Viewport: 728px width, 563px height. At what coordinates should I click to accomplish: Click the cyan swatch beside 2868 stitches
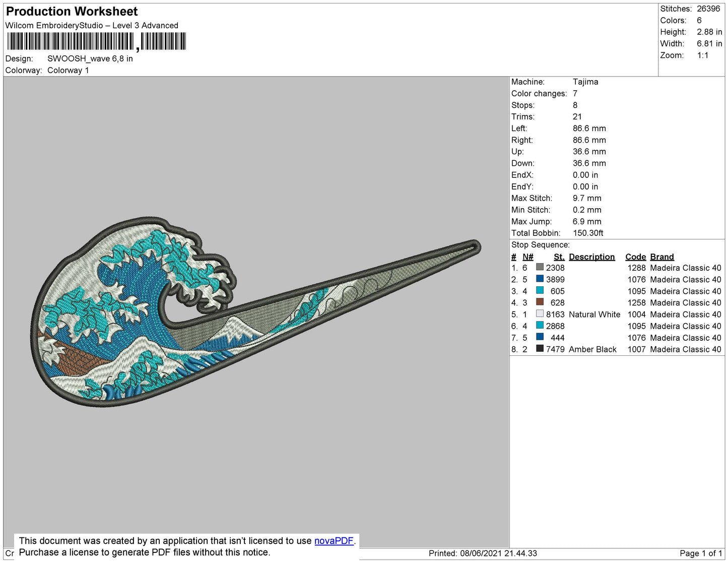tap(540, 326)
